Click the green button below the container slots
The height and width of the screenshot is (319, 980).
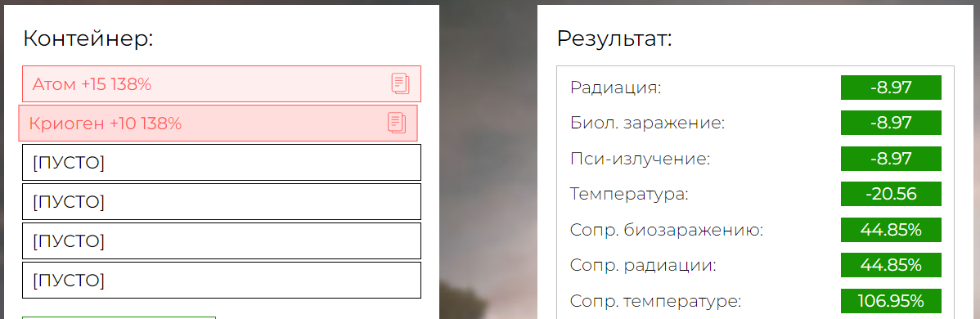click(x=119, y=317)
